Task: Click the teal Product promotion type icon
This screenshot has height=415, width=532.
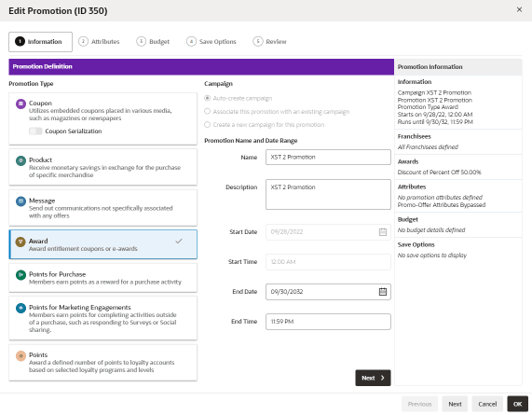Action: click(x=20, y=160)
